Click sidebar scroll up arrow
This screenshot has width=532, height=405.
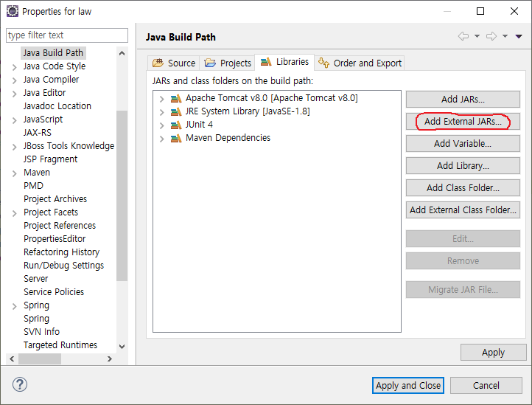click(x=122, y=53)
